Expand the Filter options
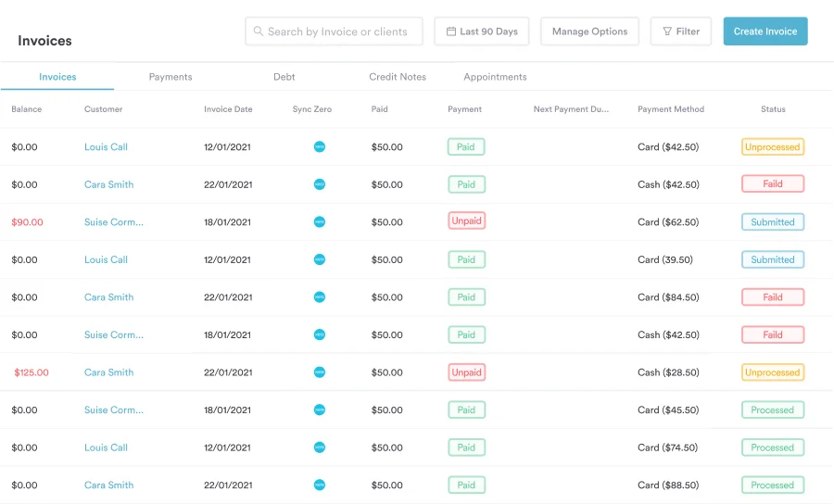 [681, 31]
